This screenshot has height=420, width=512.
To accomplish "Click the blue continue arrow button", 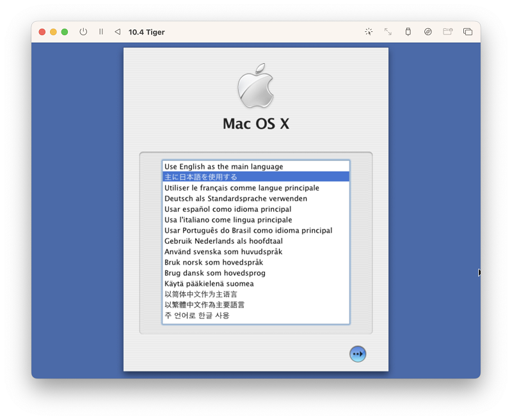I will click(x=358, y=354).
